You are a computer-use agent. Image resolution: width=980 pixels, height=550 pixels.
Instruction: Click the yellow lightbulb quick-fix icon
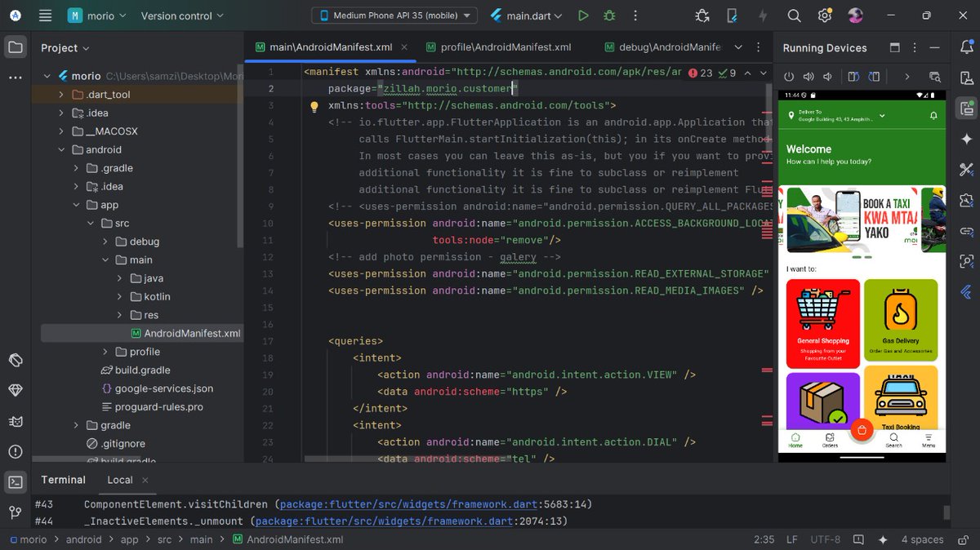click(314, 106)
